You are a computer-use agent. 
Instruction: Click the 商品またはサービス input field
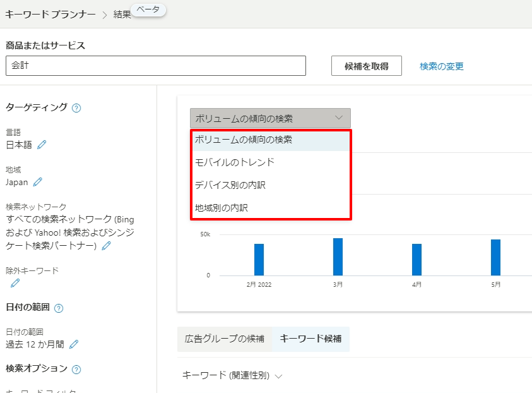[x=155, y=66]
